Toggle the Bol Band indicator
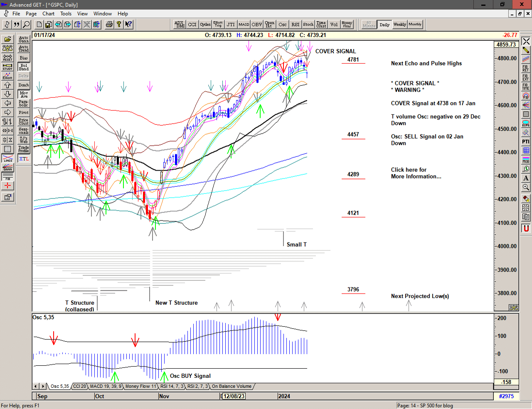Viewport: 532px width, 409px height. click(24, 67)
